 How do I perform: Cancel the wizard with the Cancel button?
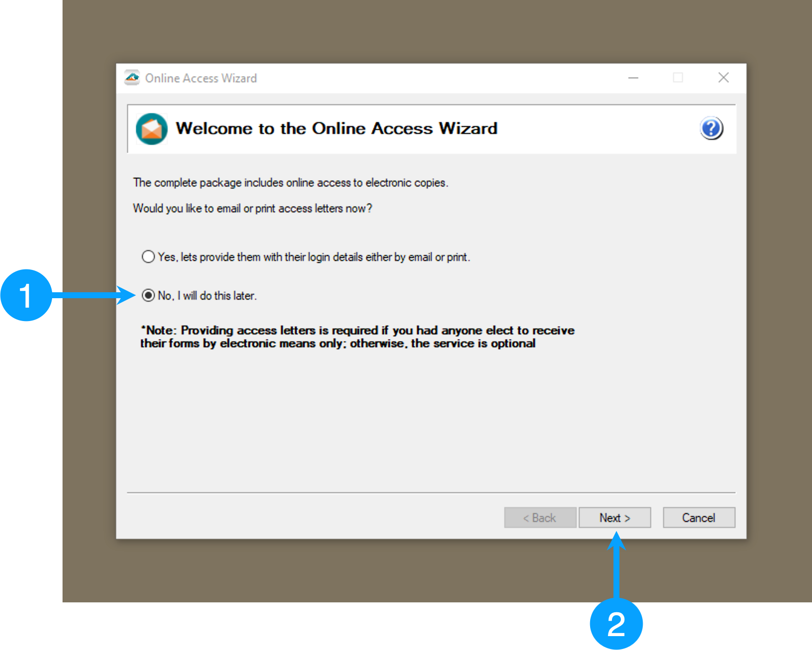698,518
